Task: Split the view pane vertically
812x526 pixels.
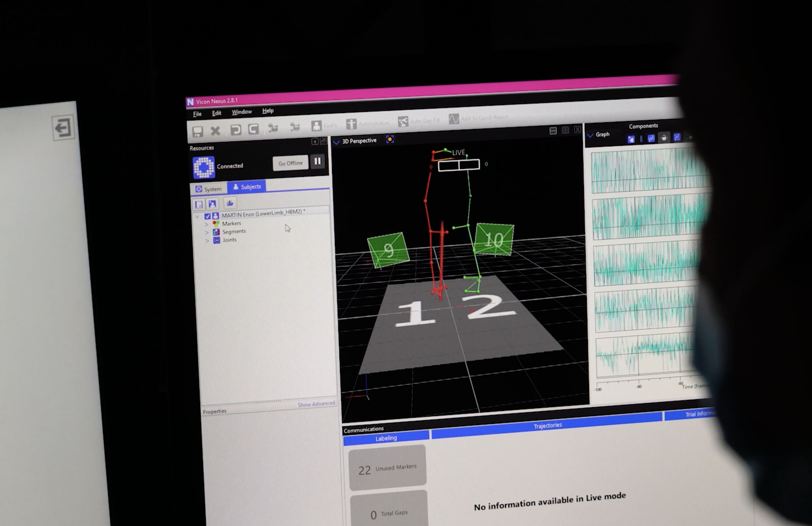Action: tap(565, 130)
